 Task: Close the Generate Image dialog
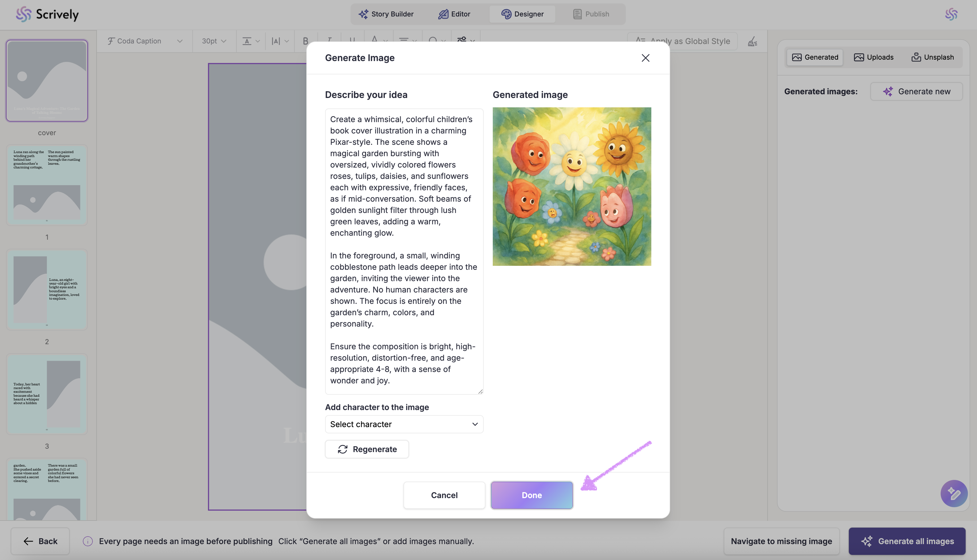[645, 58]
